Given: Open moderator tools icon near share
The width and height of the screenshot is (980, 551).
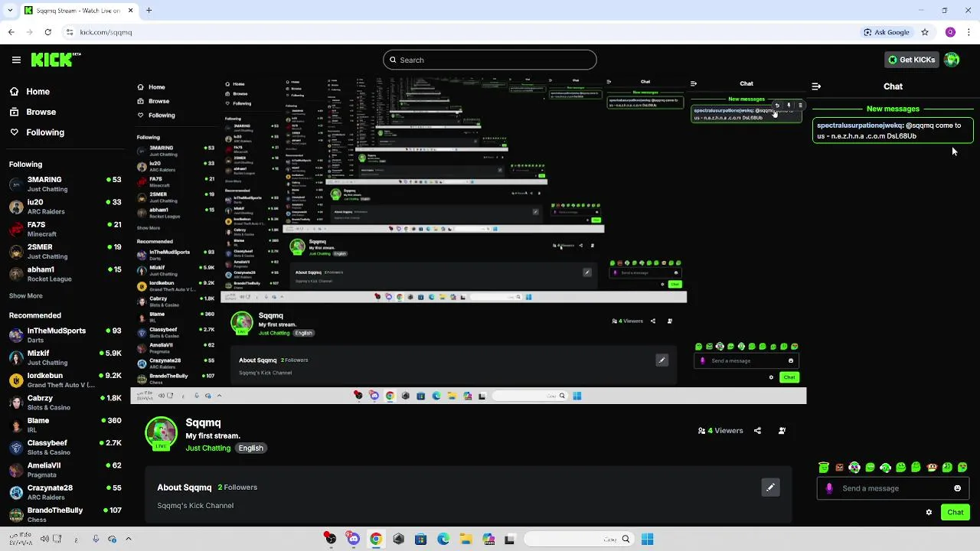Looking at the screenshot, I should (782, 431).
